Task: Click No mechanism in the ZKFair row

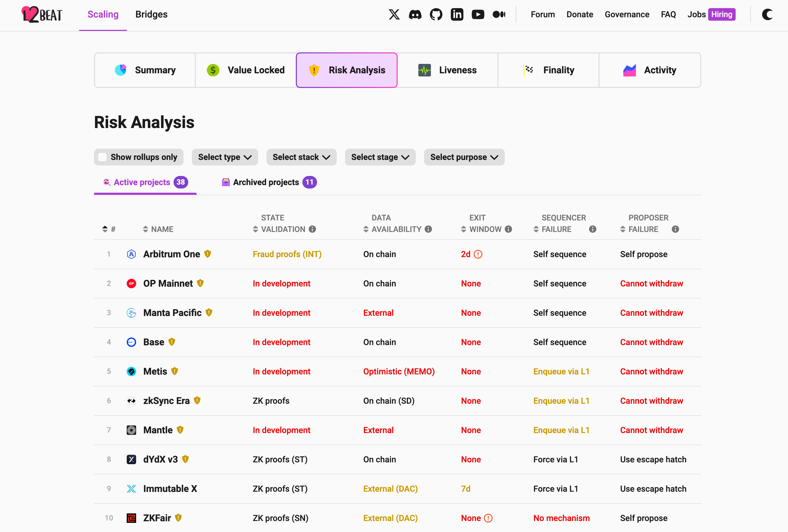Action: pyautogui.click(x=562, y=518)
